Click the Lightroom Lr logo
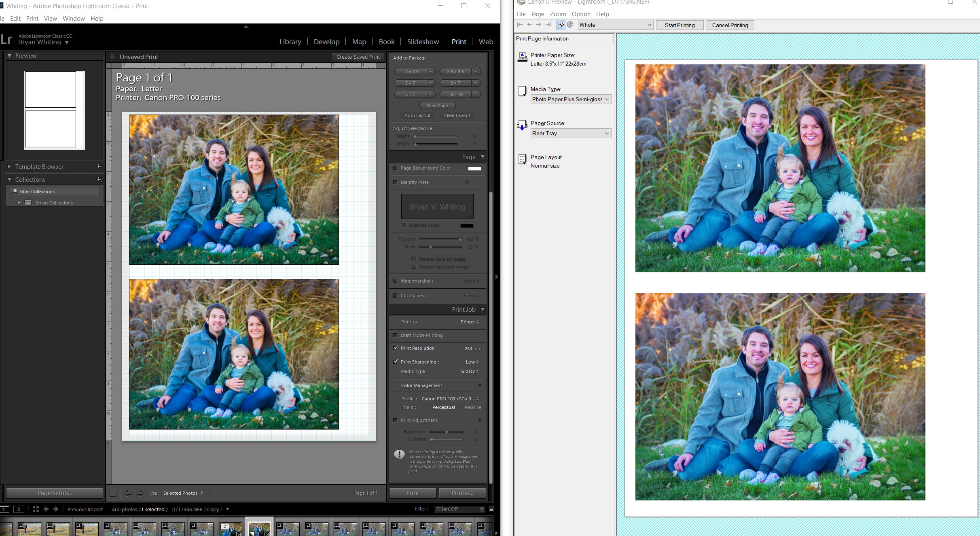The width and height of the screenshot is (980, 536). tap(6, 39)
